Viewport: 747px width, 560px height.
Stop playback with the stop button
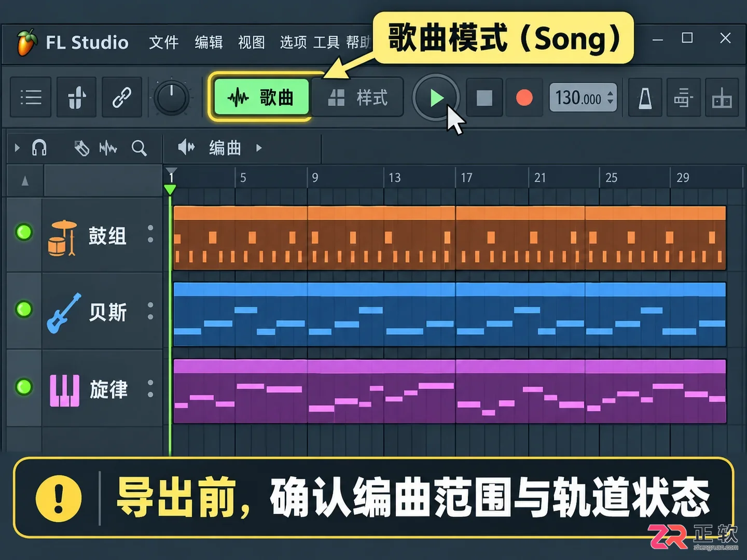click(484, 97)
